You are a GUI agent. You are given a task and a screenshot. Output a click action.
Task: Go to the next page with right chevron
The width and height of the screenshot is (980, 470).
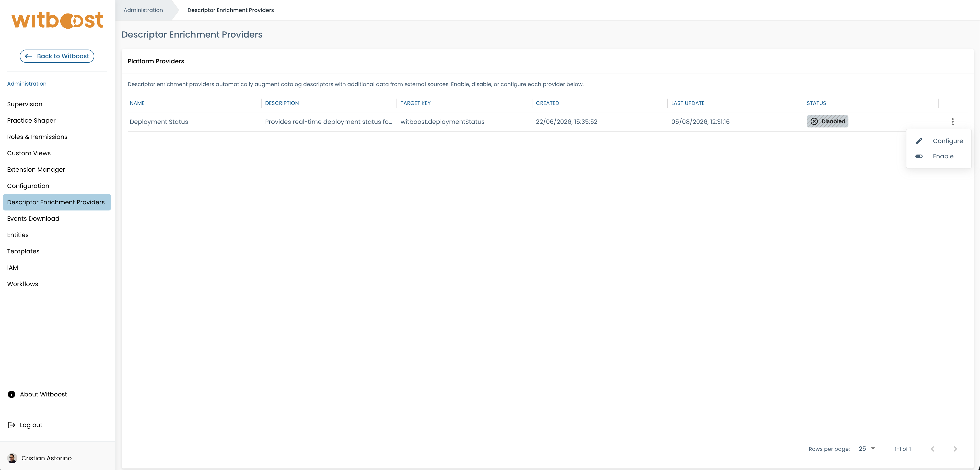[x=955, y=449]
